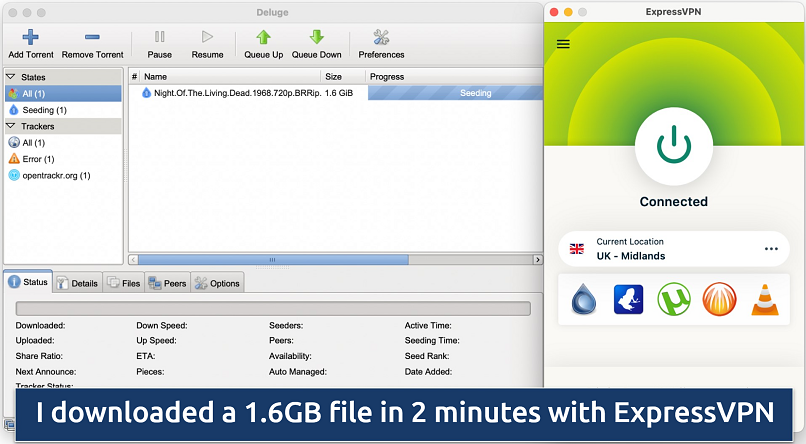Screen dimensions: 806x444
Task: Click the Downloaded: label
Action: pos(40,325)
